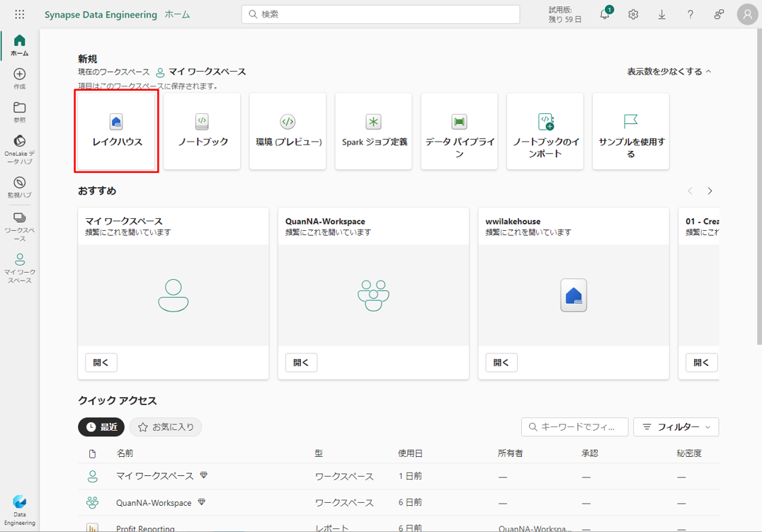Image resolution: width=762 pixels, height=532 pixels.
Task: Create a new ノートブック
Action: click(x=202, y=131)
